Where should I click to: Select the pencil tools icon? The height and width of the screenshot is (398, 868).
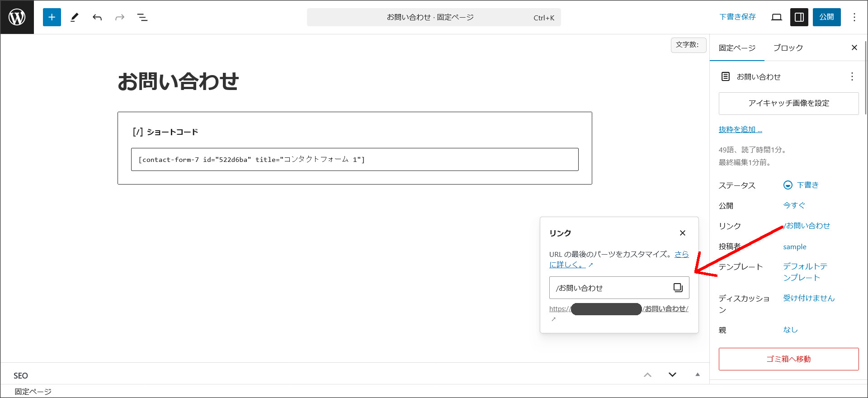[x=75, y=17]
